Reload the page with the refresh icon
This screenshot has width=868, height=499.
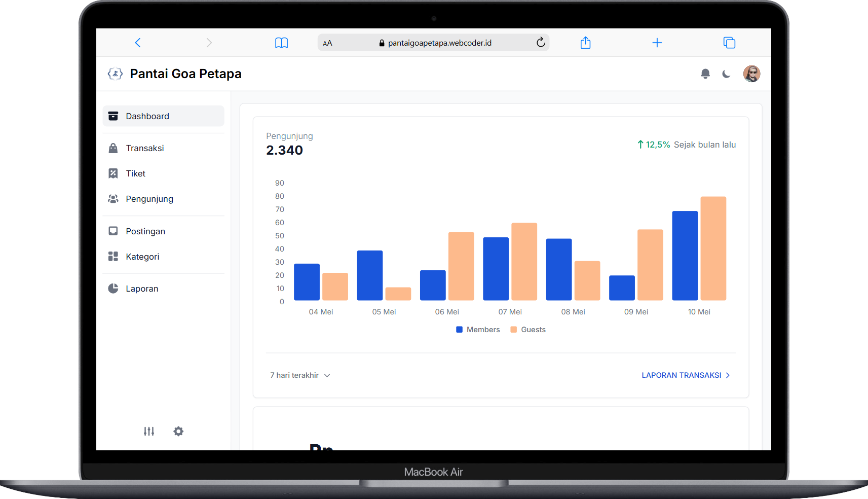[x=541, y=43]
